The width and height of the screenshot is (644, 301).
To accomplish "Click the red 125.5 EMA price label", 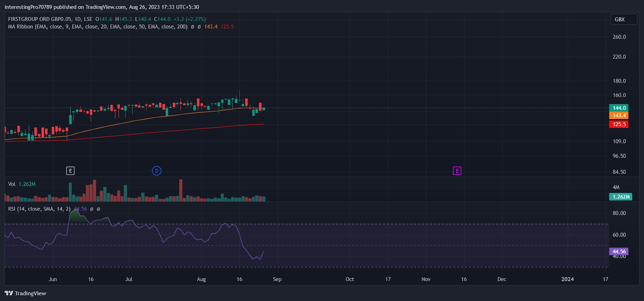I will 619,125.
